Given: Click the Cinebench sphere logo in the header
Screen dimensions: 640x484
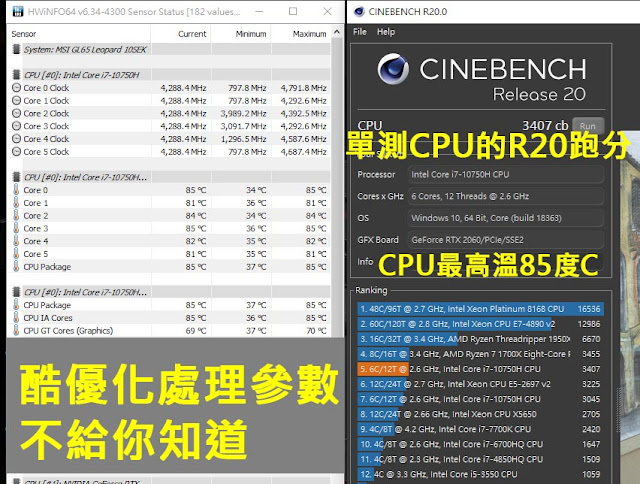Looking at the screenshot, I should pos(393,69).
